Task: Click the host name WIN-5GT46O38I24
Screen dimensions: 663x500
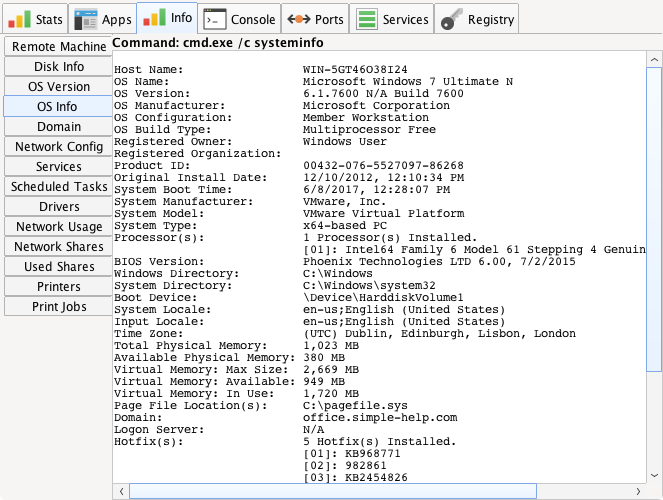Action: (355, 69)
